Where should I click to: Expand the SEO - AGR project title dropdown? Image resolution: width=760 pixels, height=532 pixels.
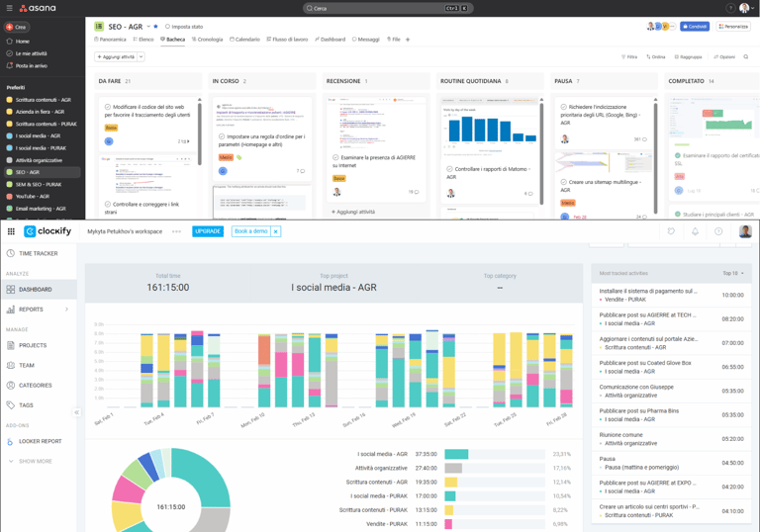tap(148, 26)
